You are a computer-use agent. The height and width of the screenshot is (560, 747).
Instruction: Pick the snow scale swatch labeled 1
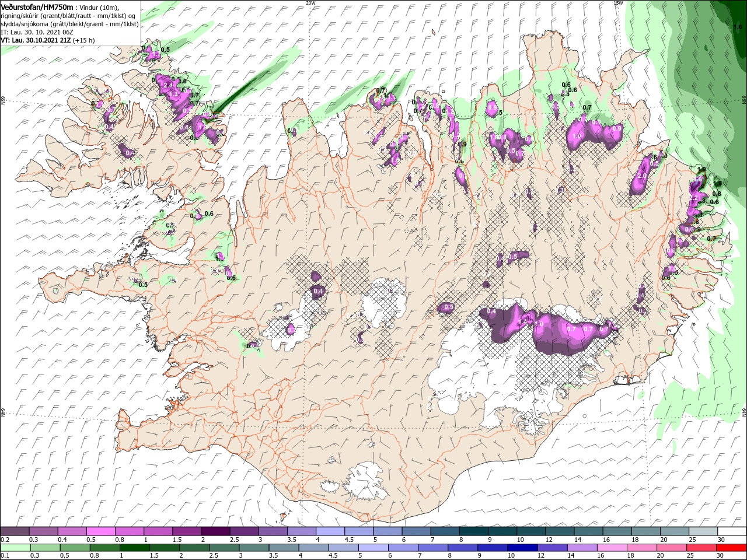click(x=158, y=531)
